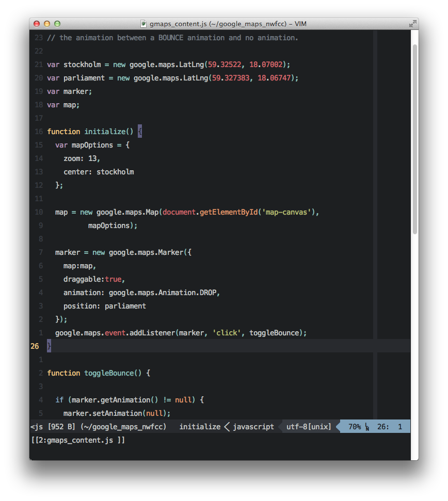
Task: Click 'marker.setAnimation(null);' line
Action: 117,413
